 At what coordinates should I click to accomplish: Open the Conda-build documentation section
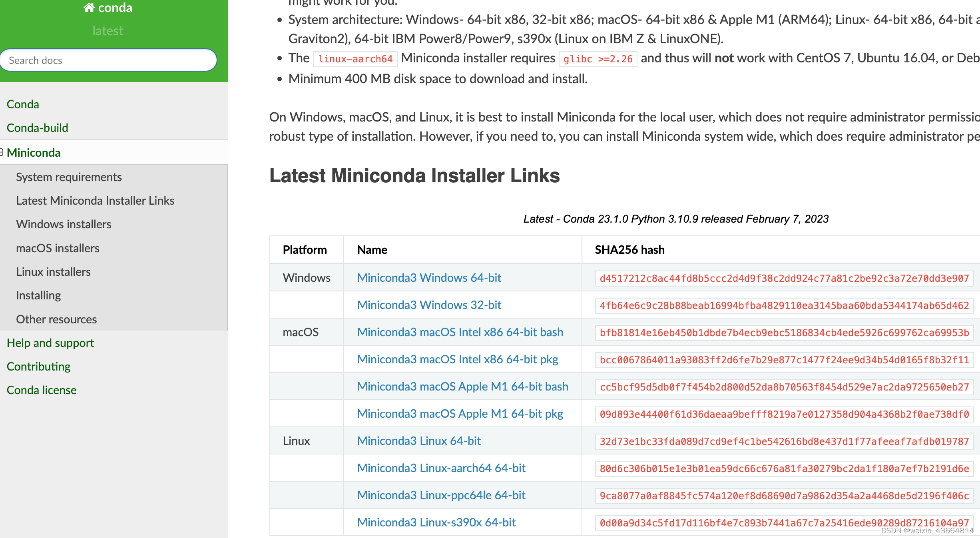click(x=37, y=128)
